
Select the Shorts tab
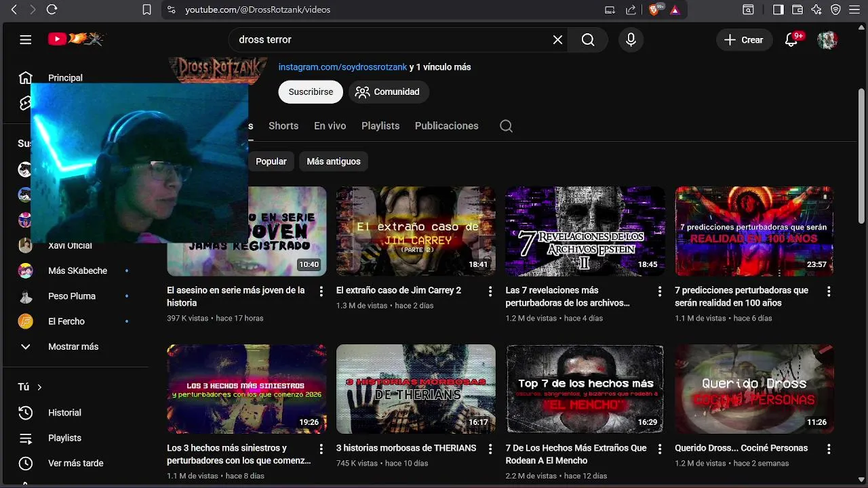pyautogui.click(x=283, y=126)
